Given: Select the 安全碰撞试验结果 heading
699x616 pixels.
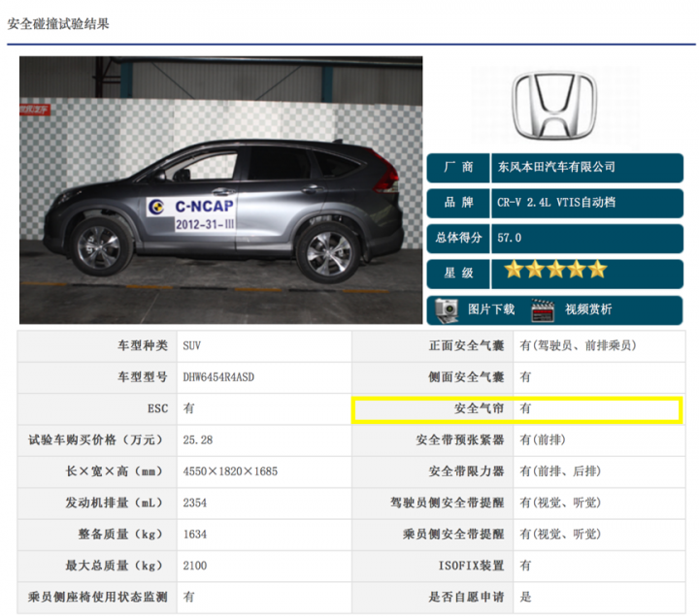Looking at the screenshot, I should point(58,23).
